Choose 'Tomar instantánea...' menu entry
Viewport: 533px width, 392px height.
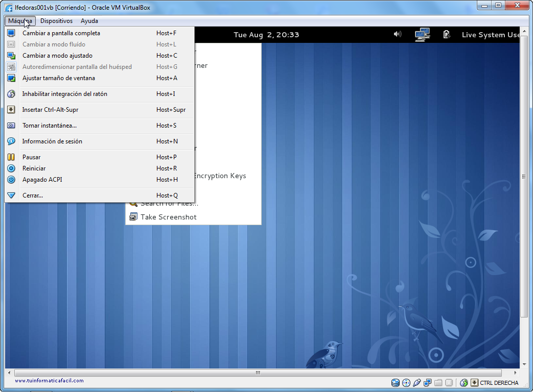[x=99, y=126]
